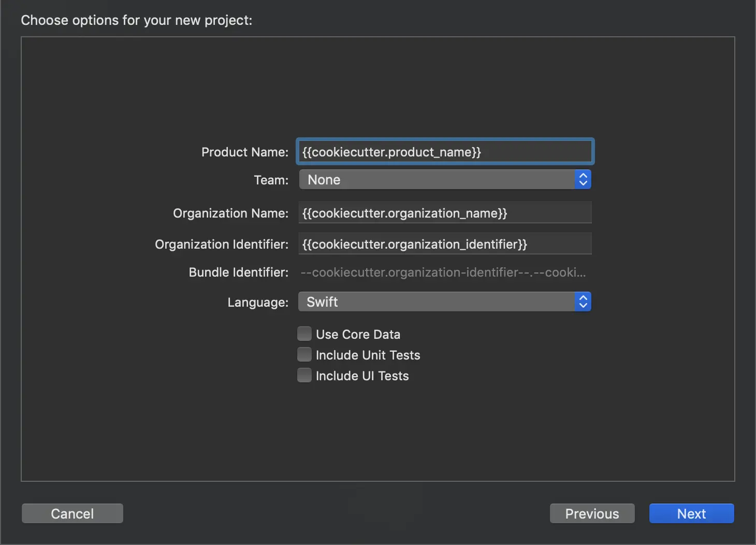Click the "Use Core Data" label text
Image resolution: width=756 pixels, height=545 pixels.
(x=358, y=335)
